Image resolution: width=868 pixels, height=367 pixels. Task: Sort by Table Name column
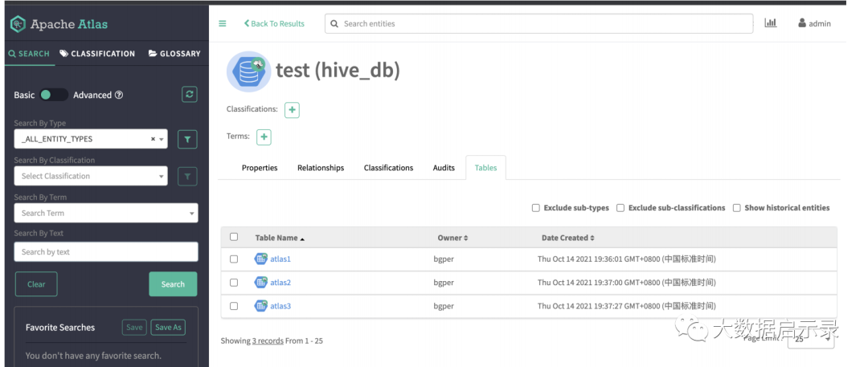280,238
